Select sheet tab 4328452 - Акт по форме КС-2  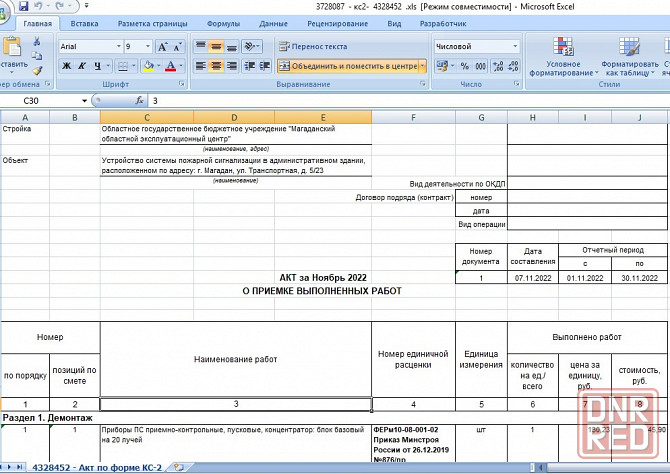tap(96, 467)
